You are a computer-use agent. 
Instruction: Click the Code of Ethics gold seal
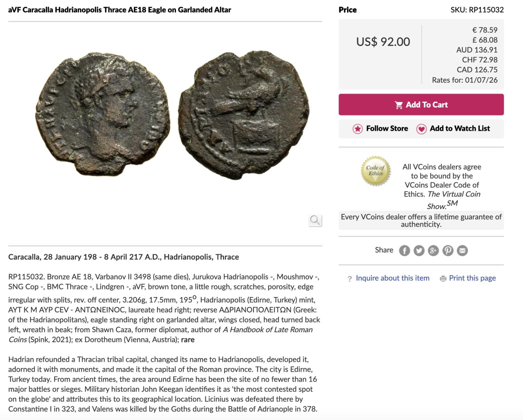(376, 171)
